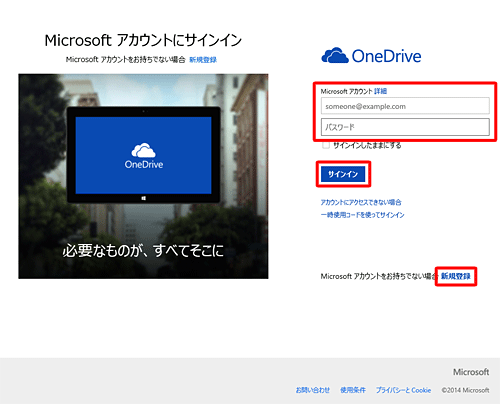Screen dimensions: 500x404
Task: Click the 必要なものが、すべてそこに caption
Action: pos(143,251)
